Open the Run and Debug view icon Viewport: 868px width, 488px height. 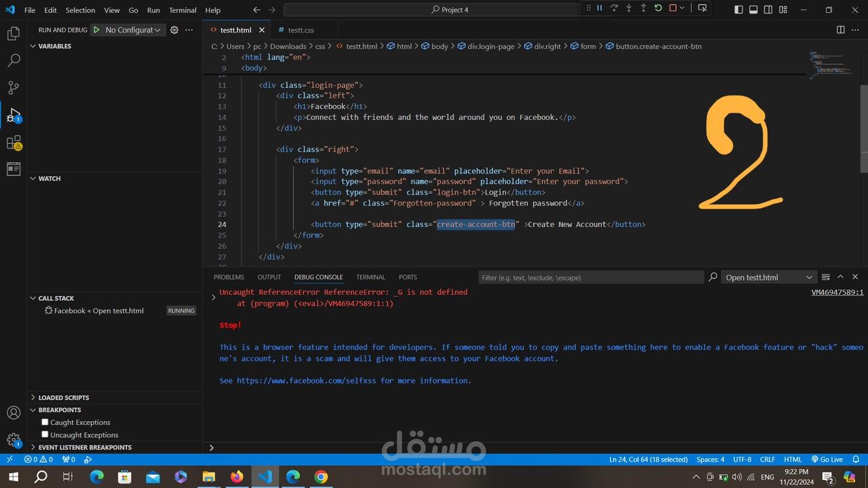[x=14, y=115]
